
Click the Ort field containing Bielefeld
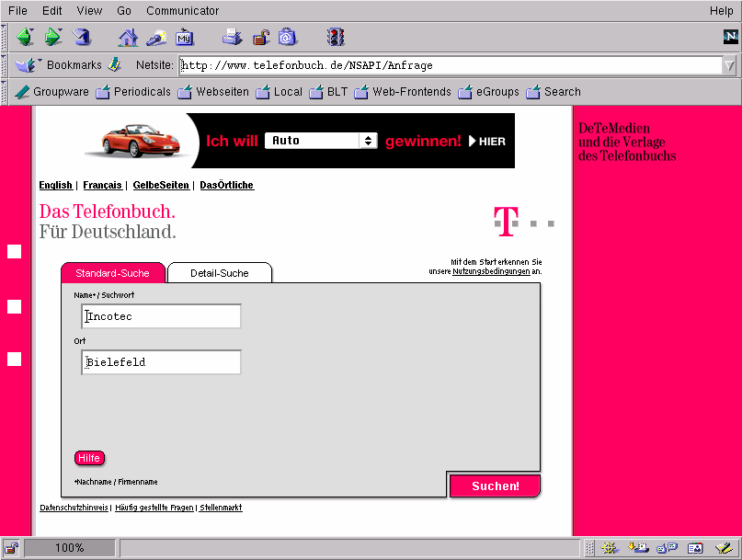tap(162, 362)
